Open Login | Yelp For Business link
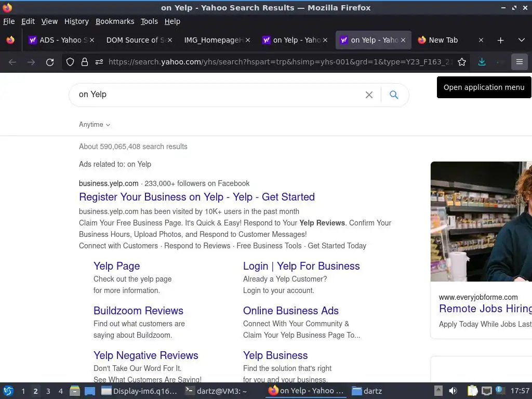Viewport: 532px width, 399px height. coord(301,266)
